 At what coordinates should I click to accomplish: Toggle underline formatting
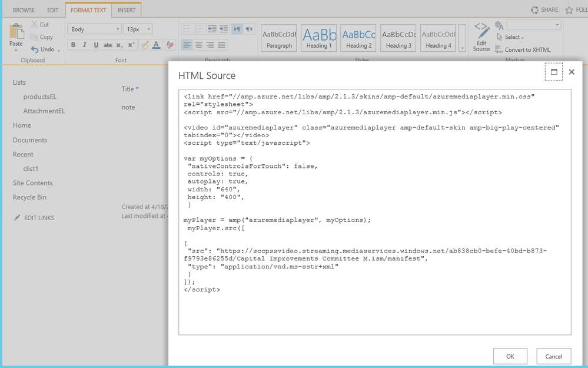click(x=96, y=45)
